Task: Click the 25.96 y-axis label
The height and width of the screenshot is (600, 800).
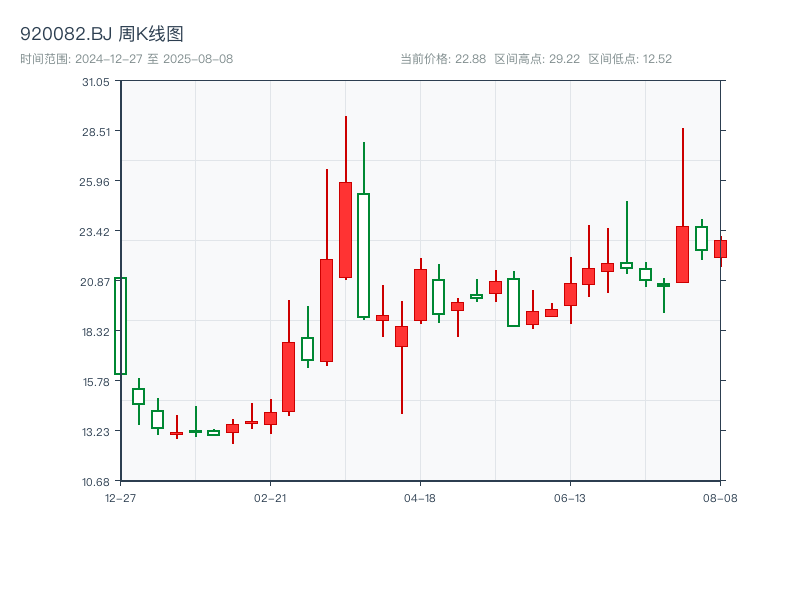Action: [94, 182]
